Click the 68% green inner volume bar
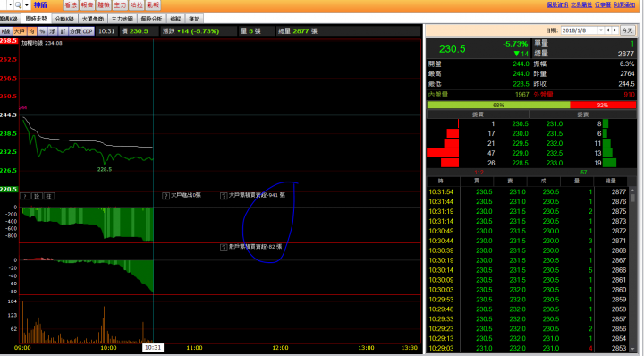This screenshot has height=356, width=644. click(498, 106)
